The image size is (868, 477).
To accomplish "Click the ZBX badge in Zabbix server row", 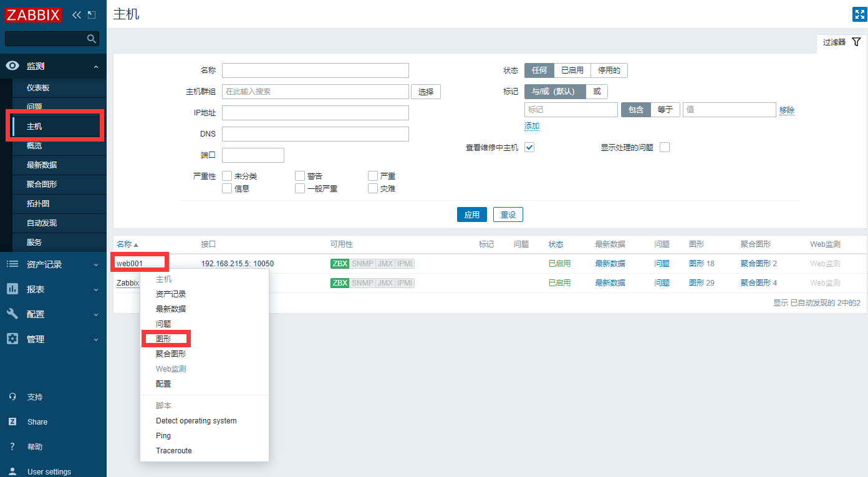I will pos(340,283).
